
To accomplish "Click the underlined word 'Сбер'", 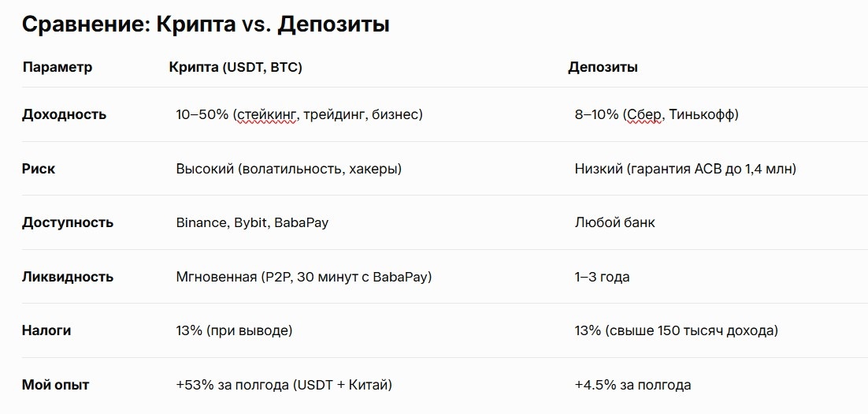I will [645, 114].
